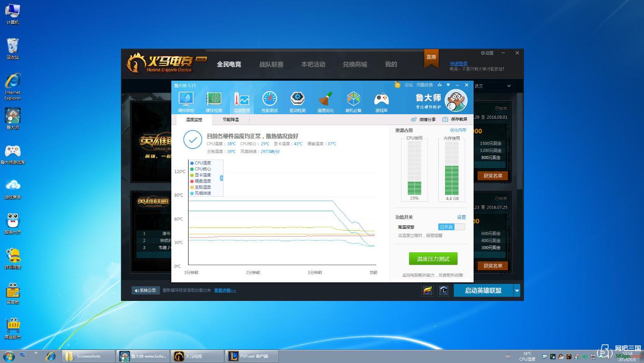This screenshot has width=644, height=363.
Task: Open 呼叫网管 bell desktop icon
Action: coord(13,259)
